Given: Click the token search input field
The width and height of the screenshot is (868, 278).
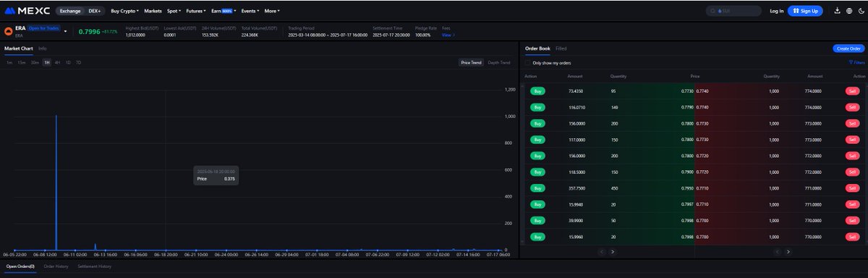Looking at the screenshot, I should [734, 11].
